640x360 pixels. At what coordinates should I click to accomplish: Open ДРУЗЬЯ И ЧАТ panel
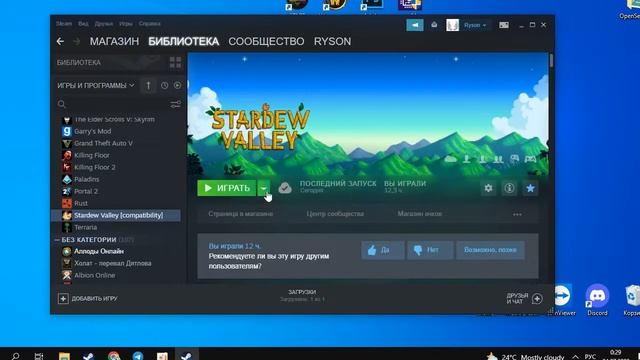[524, 298]
